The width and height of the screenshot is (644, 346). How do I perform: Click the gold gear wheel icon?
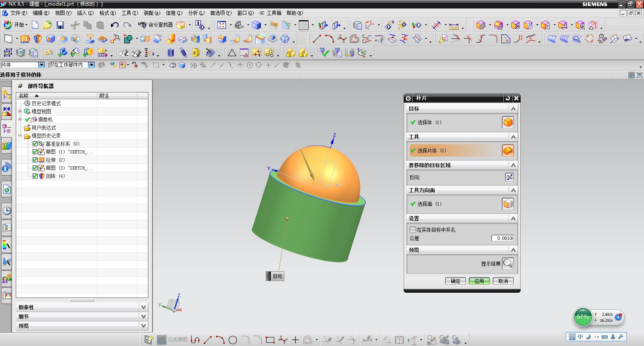(196, 53)
